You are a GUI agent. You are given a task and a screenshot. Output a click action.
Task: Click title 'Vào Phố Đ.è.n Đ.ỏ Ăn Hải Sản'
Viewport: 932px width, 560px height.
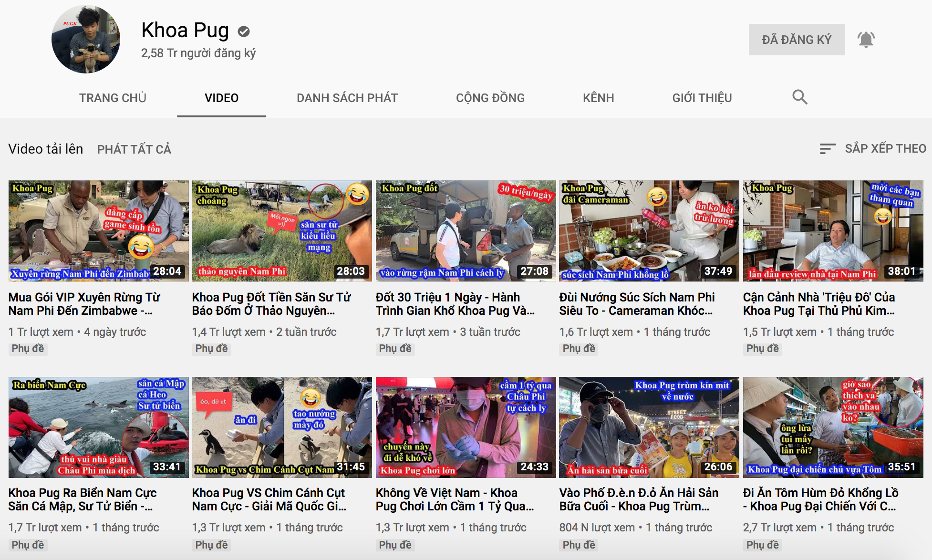639,499
